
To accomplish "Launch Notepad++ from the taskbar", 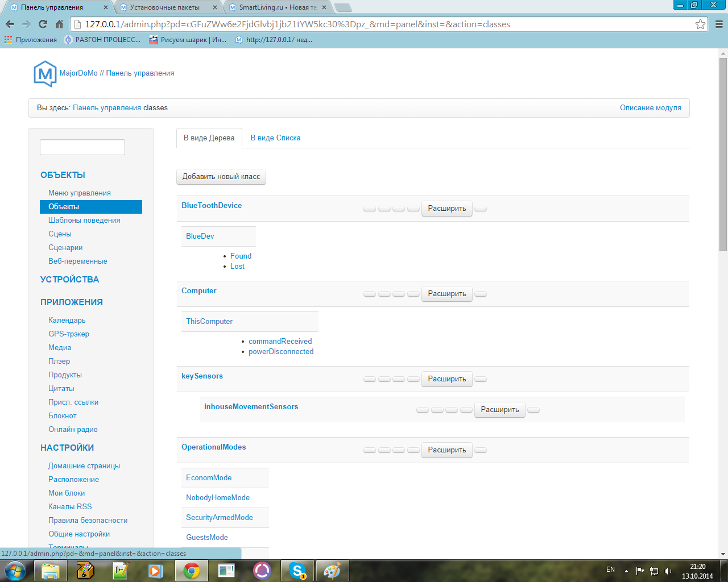I will point(120,570).
